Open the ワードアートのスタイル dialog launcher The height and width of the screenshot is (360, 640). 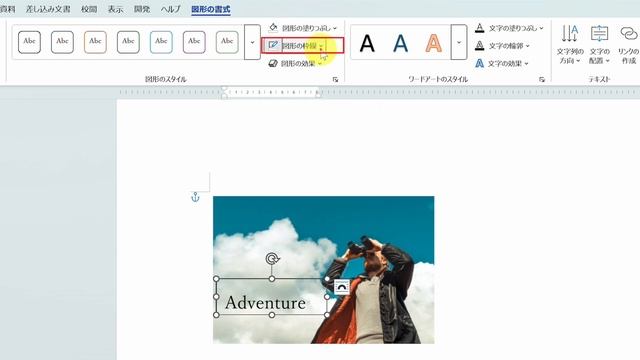[x=542, y=80]
